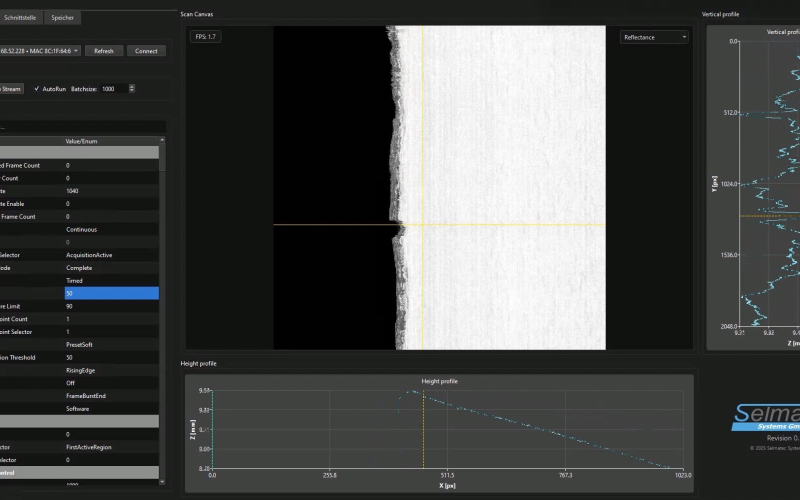Select the Limit value 90 cell
The width and height of the screenshot is (800, 500).
click(111, 306)
